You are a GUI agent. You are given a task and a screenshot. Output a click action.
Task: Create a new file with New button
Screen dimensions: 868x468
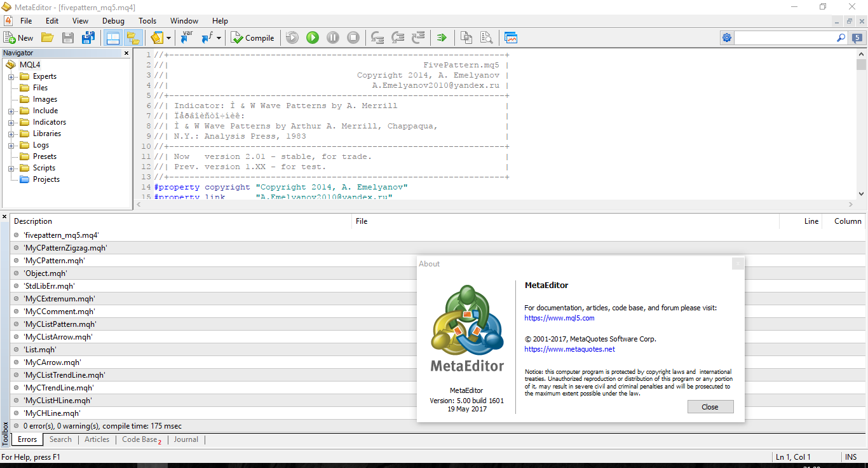(19, 38)
